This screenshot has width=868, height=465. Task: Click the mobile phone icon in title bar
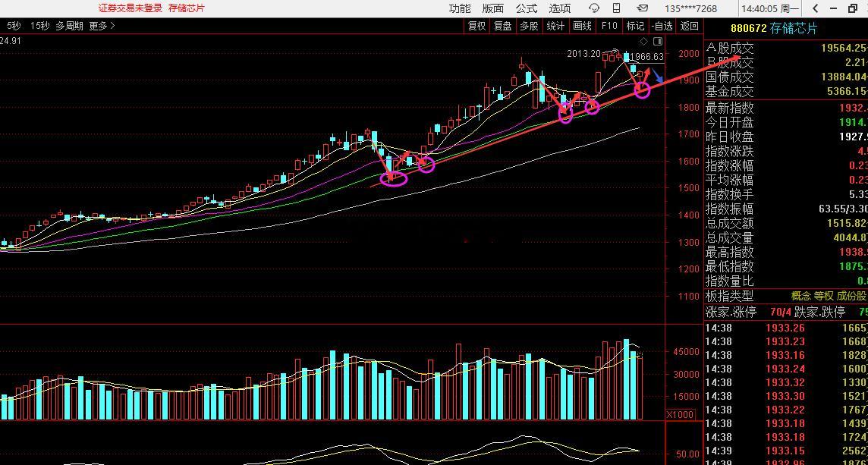[617, 8]
